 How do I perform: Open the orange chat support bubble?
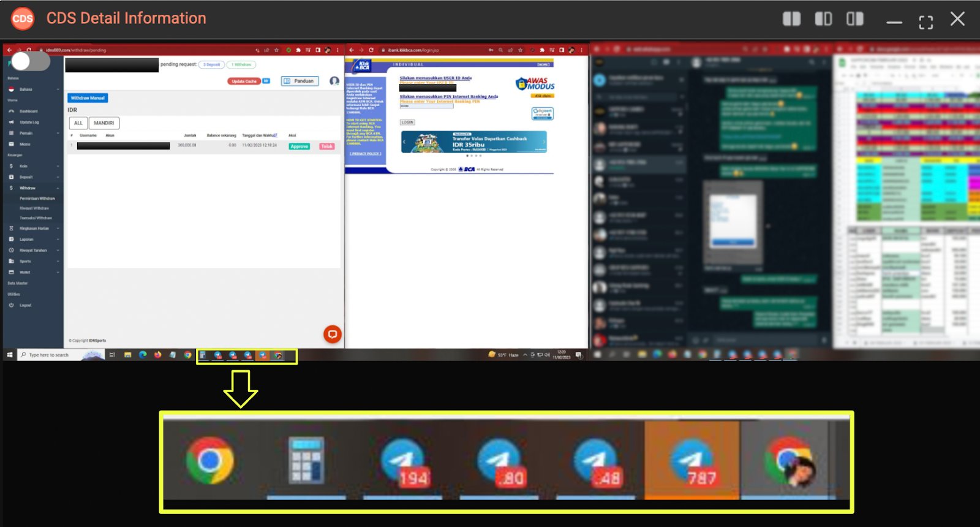click(x=332, y=334)
